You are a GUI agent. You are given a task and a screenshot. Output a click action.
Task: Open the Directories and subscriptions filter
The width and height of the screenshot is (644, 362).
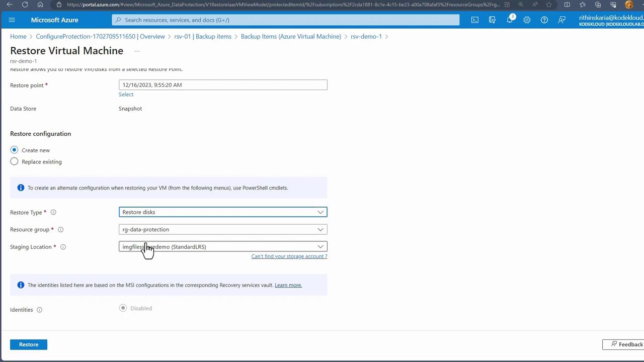coord(492,20)
